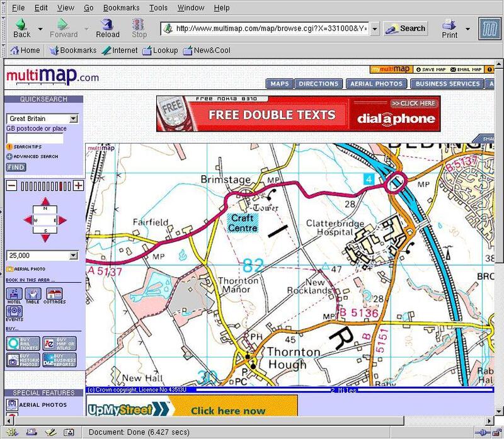Open the Tools menu
Screen dimensions: 504x439
coord(158,8)
